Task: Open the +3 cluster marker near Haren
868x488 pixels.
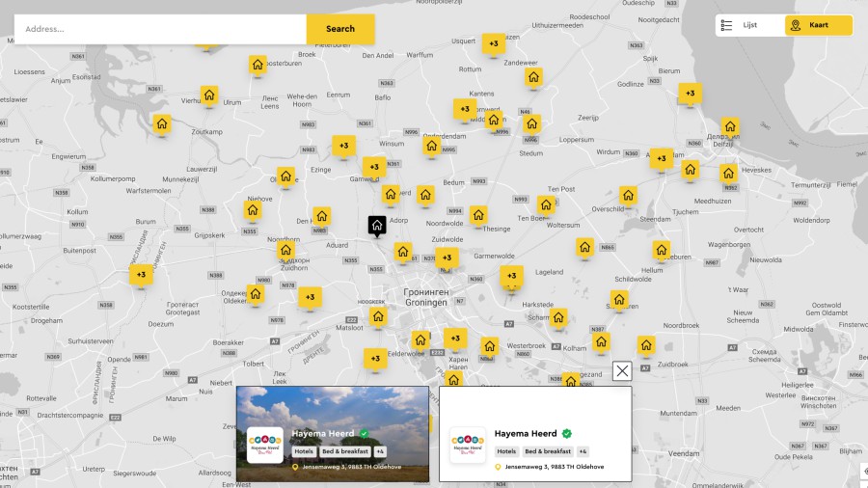Action: 455,339
